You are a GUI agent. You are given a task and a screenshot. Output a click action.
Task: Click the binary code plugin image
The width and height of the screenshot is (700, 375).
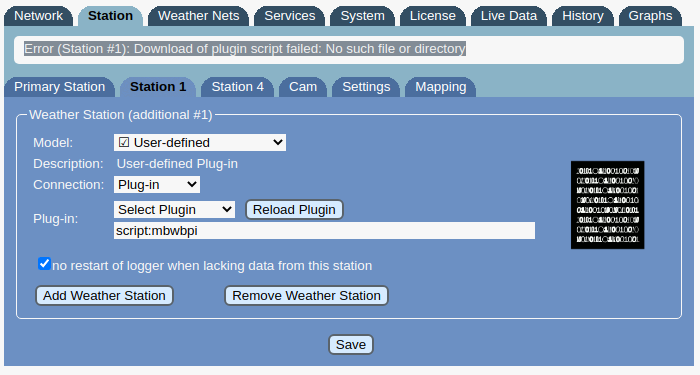pyautogui.click(x=608, y=205)
